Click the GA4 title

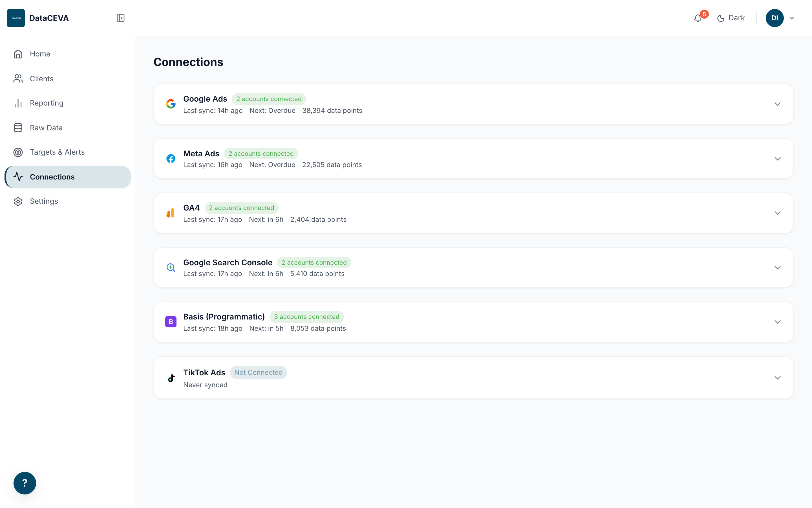191,208
